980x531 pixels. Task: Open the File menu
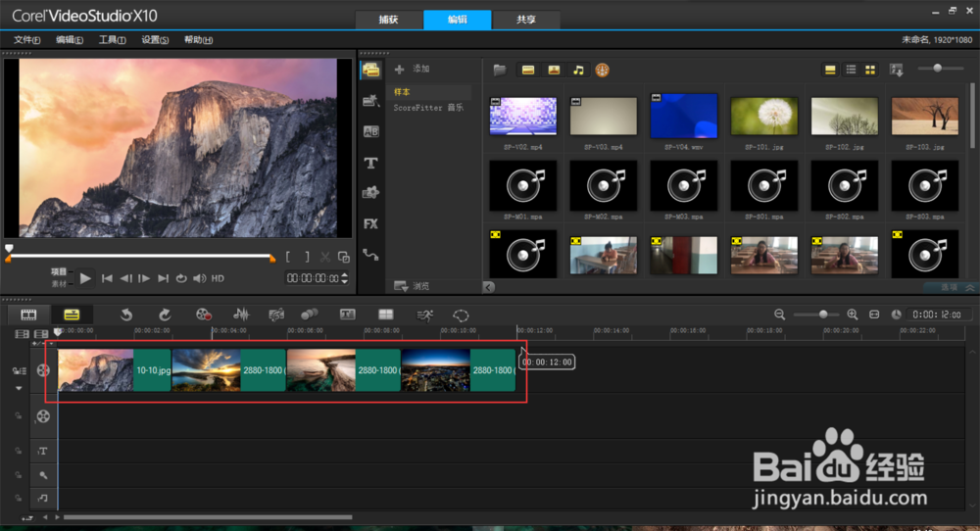point(26,40)
